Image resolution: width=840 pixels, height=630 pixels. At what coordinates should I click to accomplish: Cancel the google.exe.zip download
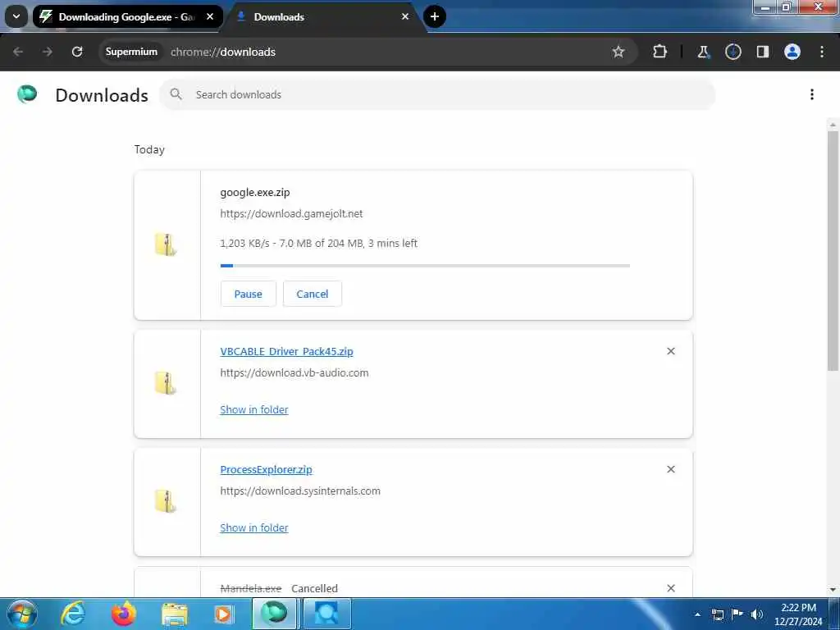pyautogui.click(x=313, y=294)
